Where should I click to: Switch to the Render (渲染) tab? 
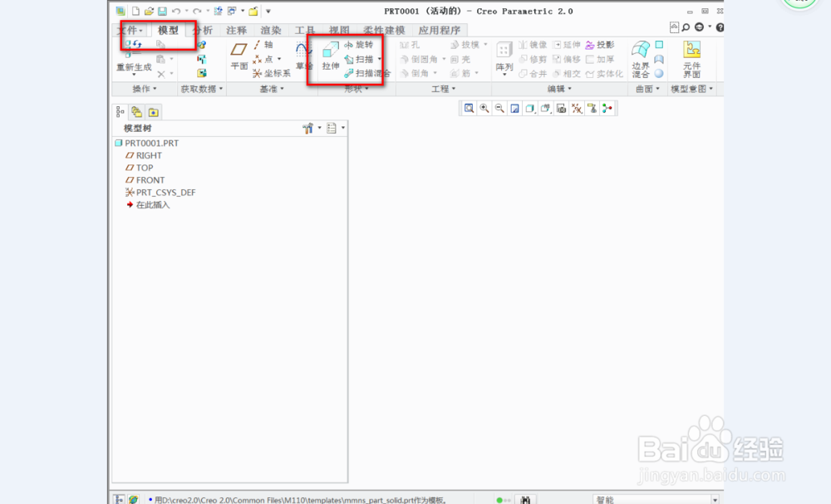[x=270, y=31]
